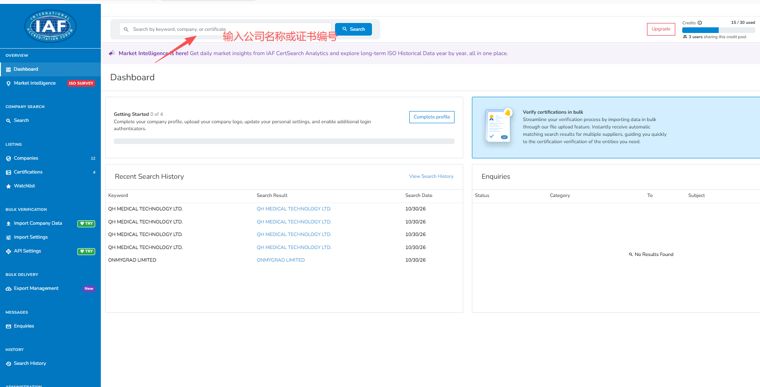Click the credits usage progress bar

718,30
